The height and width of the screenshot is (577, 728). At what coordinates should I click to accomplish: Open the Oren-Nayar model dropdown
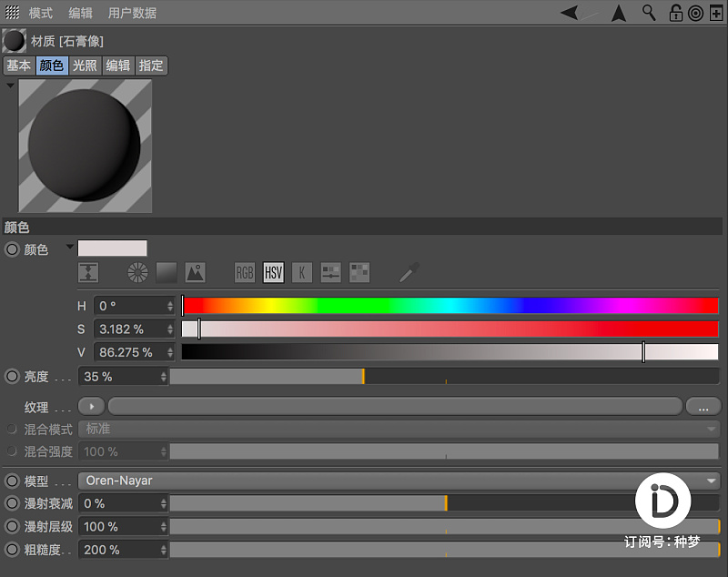click(399, 481)
